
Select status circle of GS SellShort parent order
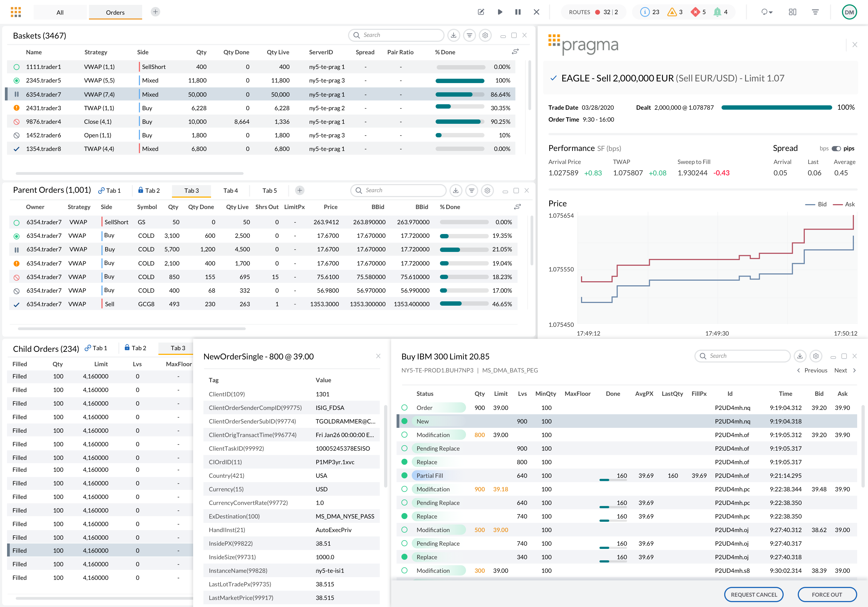16,223
